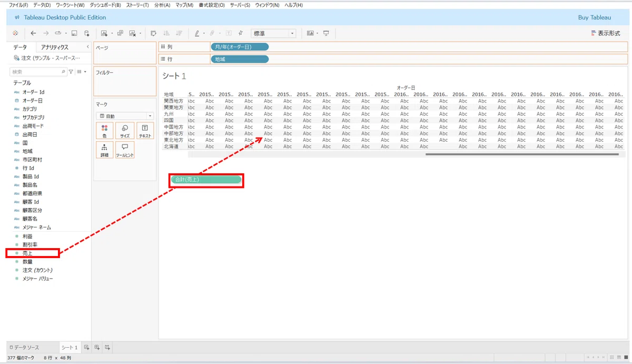Click the duplicate sheet toolbar icon
This screenshot has height=364, width=632.
pyautogui.click(x=120, y=33)
